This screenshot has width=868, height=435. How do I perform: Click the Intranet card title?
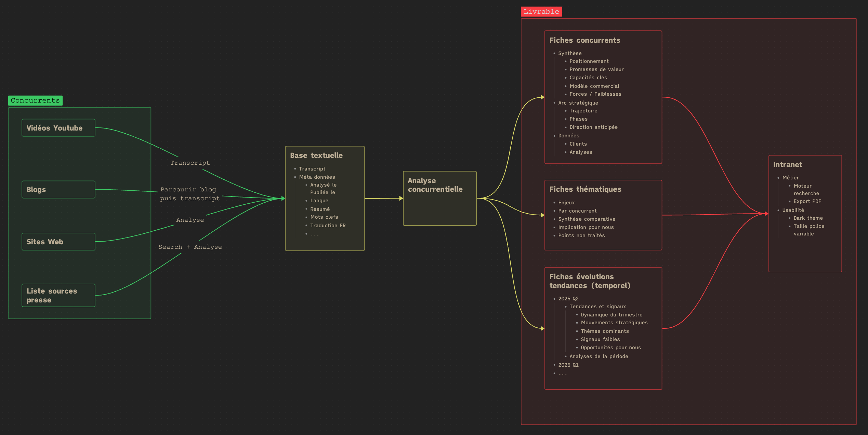click(788, 165)
